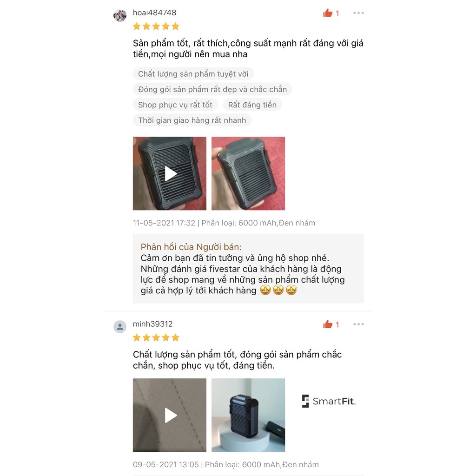Open the username minh39312

click(x=152, y=324)
